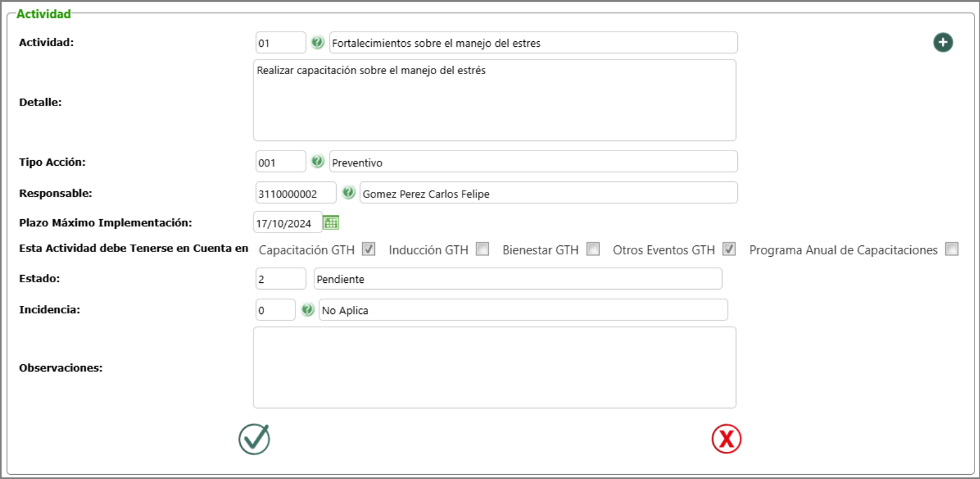Click the Responsable name field 'Gomez Perez Carlos Felipe'
The image size is (980, 479).
(549, 193)
